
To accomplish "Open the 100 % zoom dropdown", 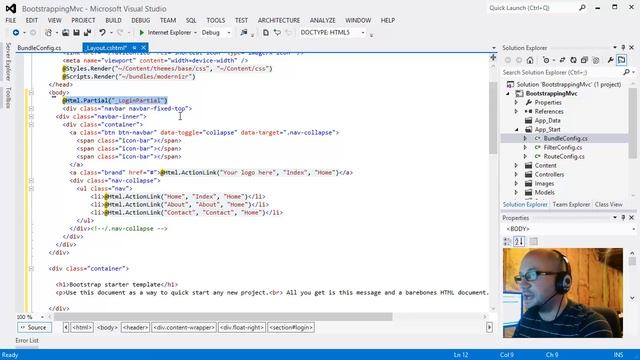I will 42,317.
